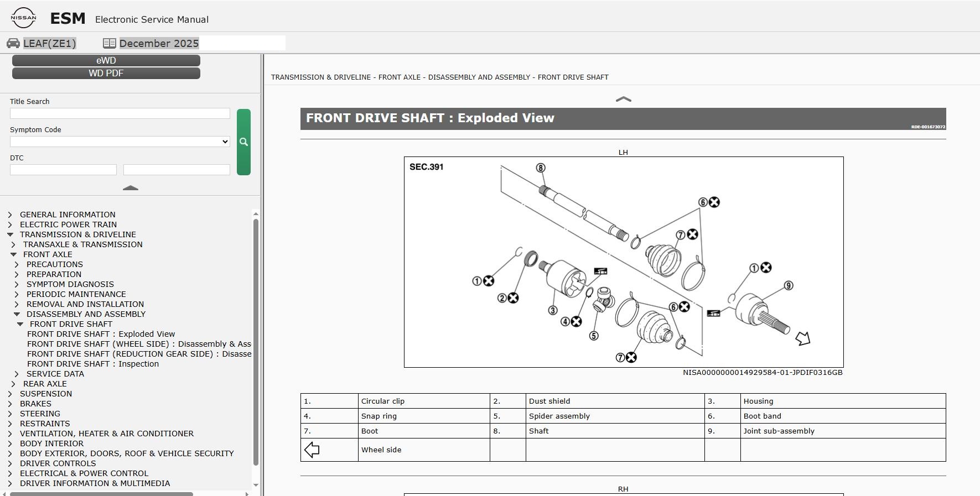Image resolution: width=980 pixels, height=496 pixels.
Task: Expand the PRECAUTIONS node
Action: pyautogui.click(x=17, y=264)
